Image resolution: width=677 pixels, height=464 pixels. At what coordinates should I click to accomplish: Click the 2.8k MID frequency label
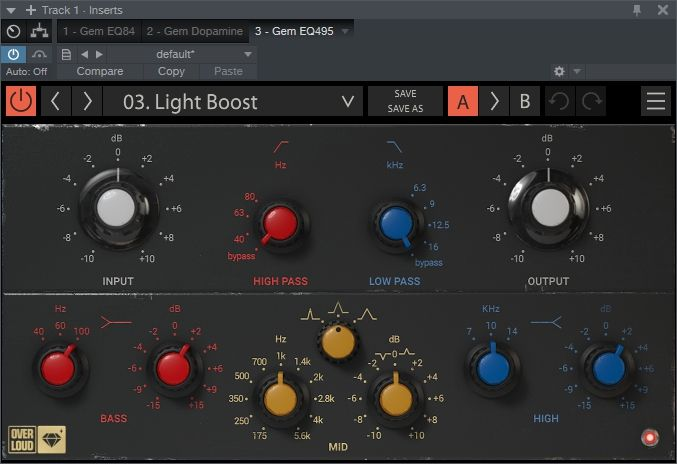tap(326, 399)
